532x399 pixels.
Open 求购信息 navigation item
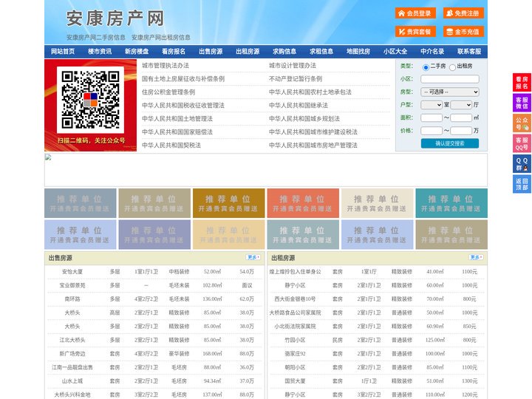tap(284, 51)
